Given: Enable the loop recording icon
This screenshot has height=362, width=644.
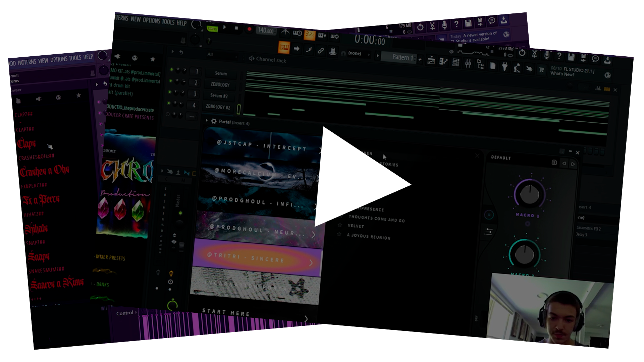Looking at the screenshot, I should 334,36.
